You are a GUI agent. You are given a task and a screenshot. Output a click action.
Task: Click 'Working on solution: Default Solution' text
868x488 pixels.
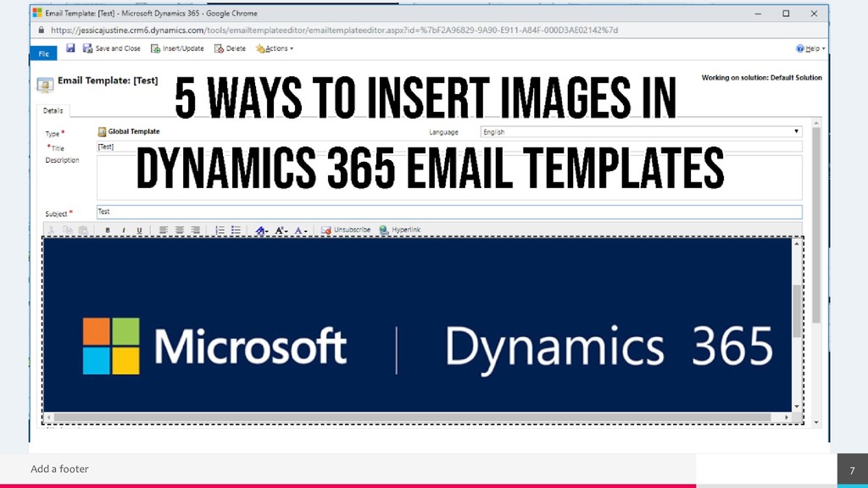click(762, 77)
